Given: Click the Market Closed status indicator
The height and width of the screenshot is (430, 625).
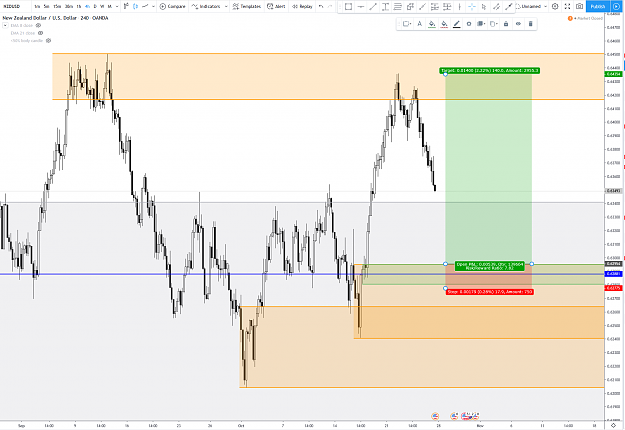Looking at the screenshot, I should coord(586,18).
